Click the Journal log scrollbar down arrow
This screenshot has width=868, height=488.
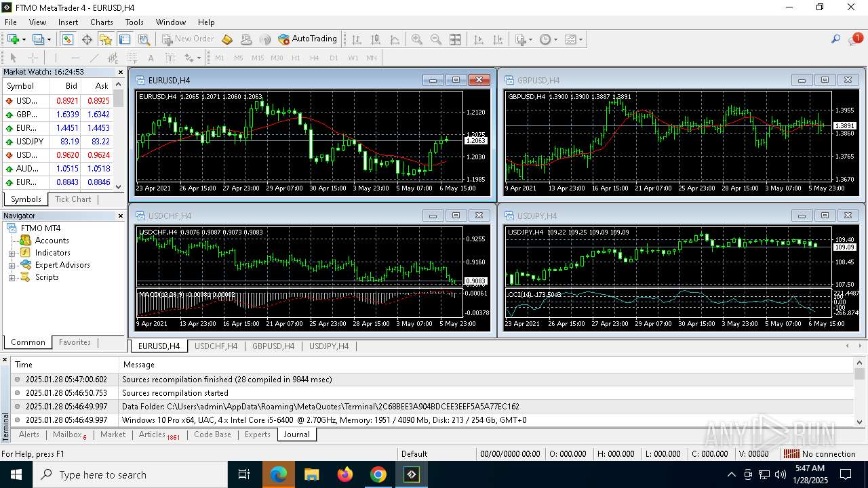[859, 422]
